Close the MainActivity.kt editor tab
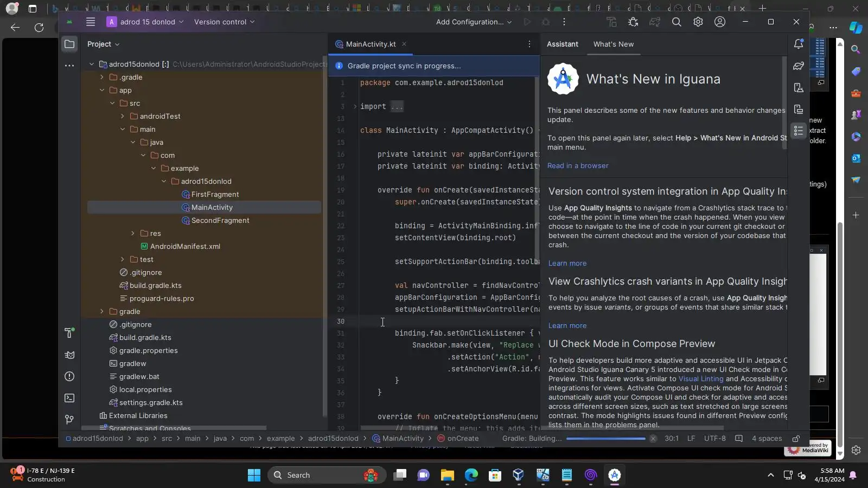The height and width of the screenshot is (488, 868). click(404, 44)
